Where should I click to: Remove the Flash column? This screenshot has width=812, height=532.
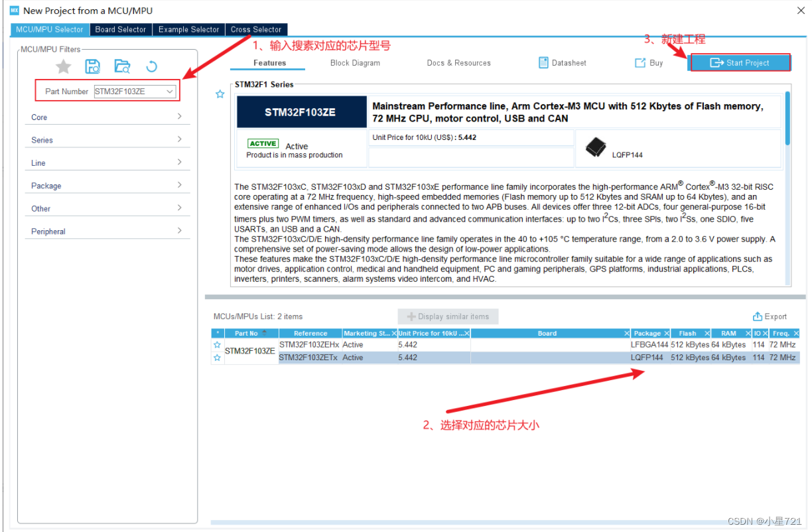point(707,333)
